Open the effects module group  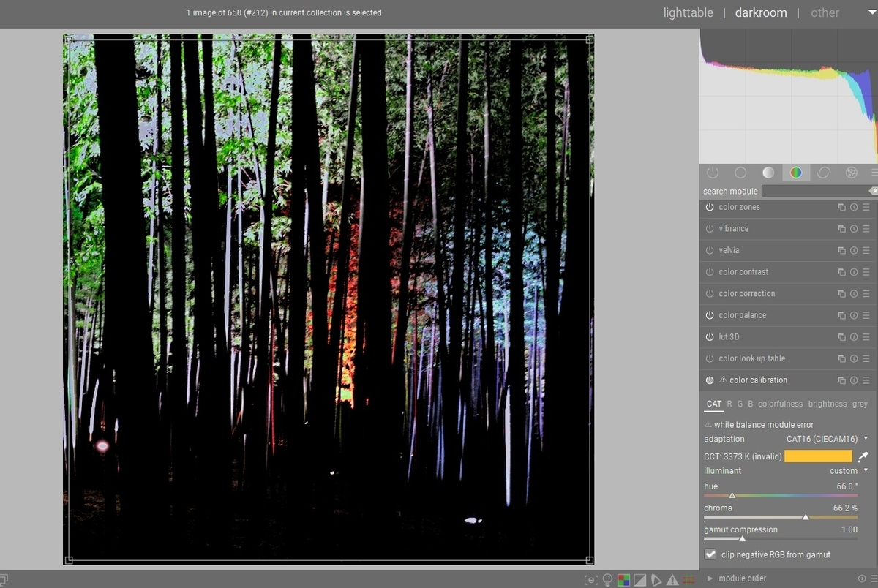pyautogui.click(x=852, y=173)
